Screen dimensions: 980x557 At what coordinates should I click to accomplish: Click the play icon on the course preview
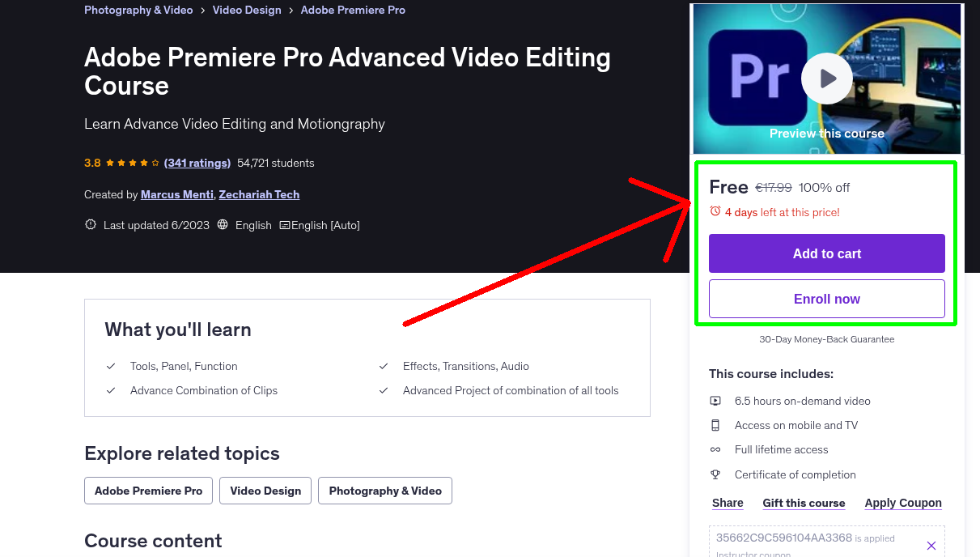(826, 79)
